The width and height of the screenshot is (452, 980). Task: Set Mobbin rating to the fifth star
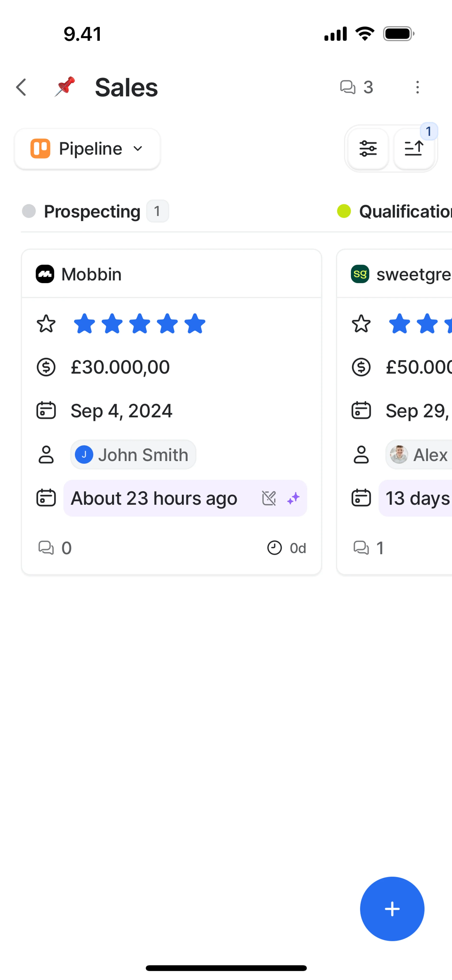tap(195, 324)
